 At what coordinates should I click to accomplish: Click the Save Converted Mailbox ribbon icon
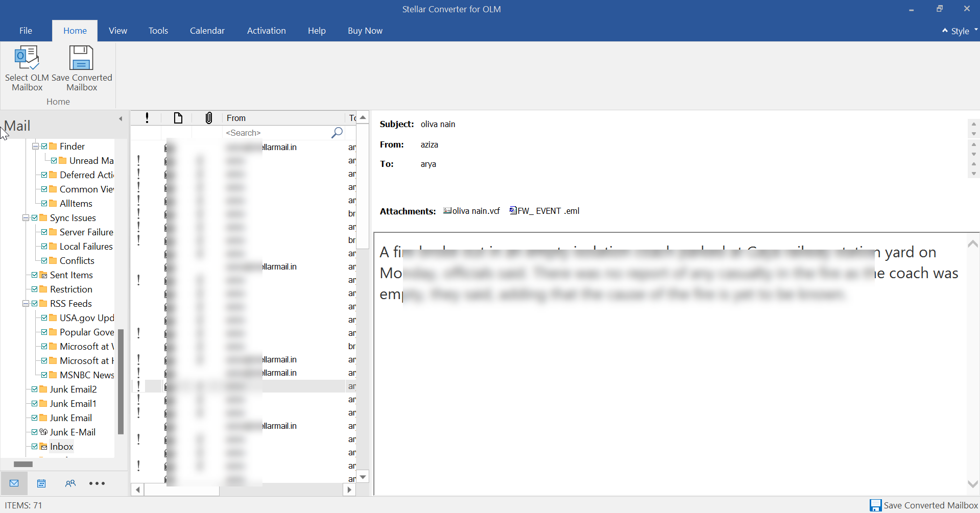[x=81, y=58]
